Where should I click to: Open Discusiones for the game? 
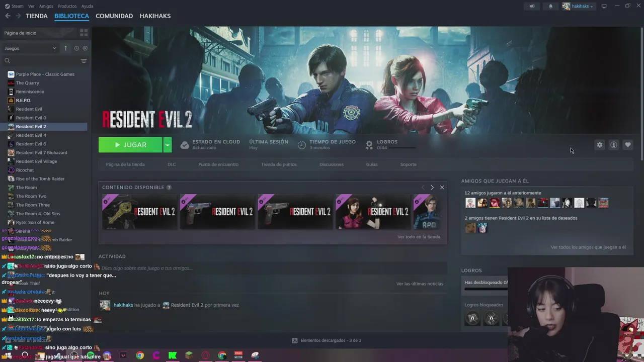[x=332, y=164]
